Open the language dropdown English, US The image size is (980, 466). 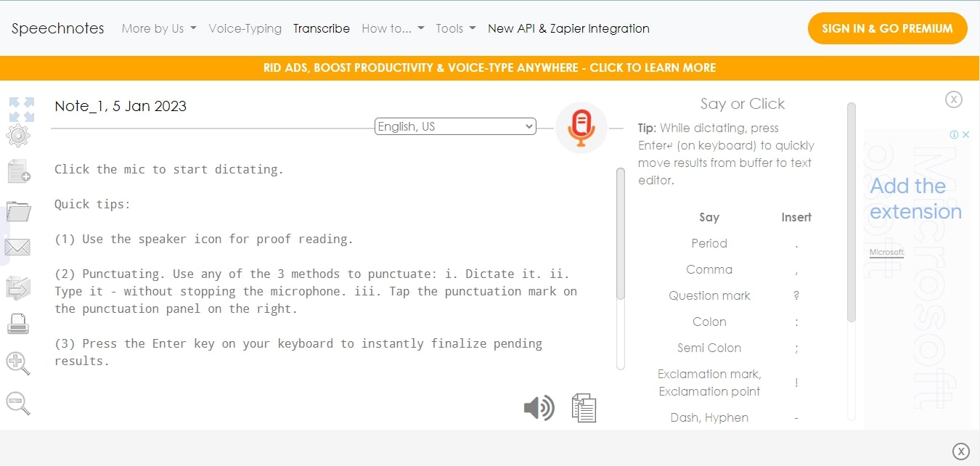455,126
